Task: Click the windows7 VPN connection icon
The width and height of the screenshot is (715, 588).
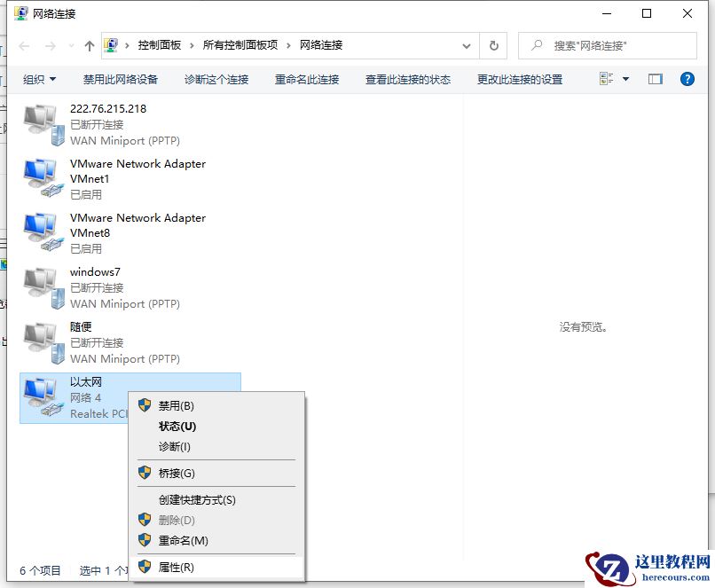Action: [x=40, y=286]
